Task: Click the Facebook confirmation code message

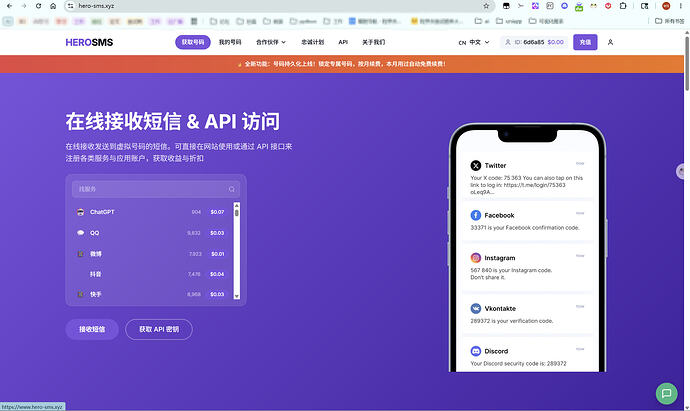Action: 525,228
